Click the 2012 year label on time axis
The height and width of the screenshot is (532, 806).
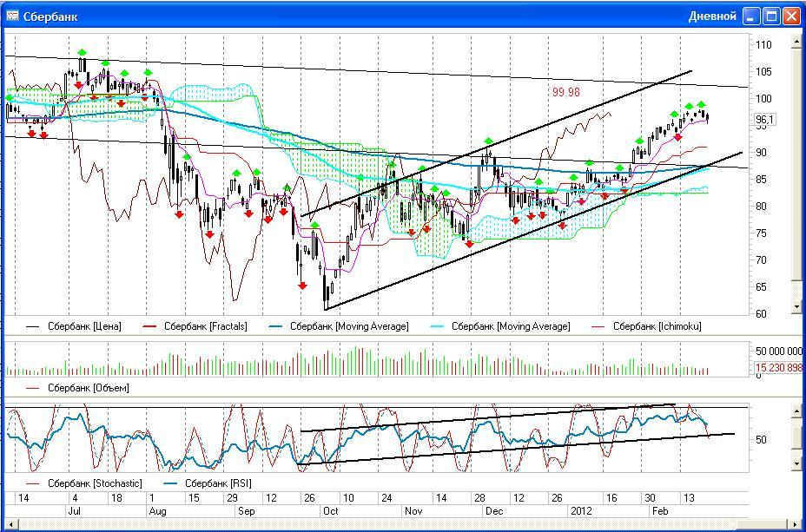point(581,511)
